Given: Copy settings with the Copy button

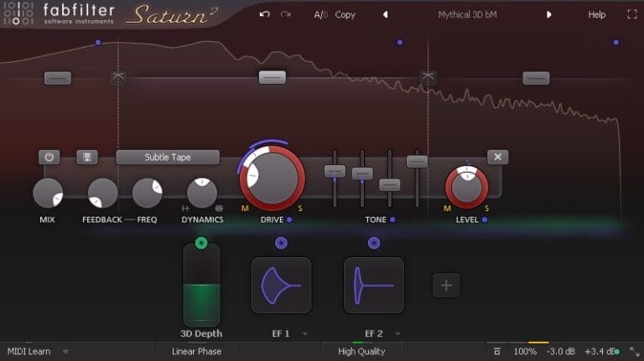Looking at the screenshot, I should click(x=345, y=15).
